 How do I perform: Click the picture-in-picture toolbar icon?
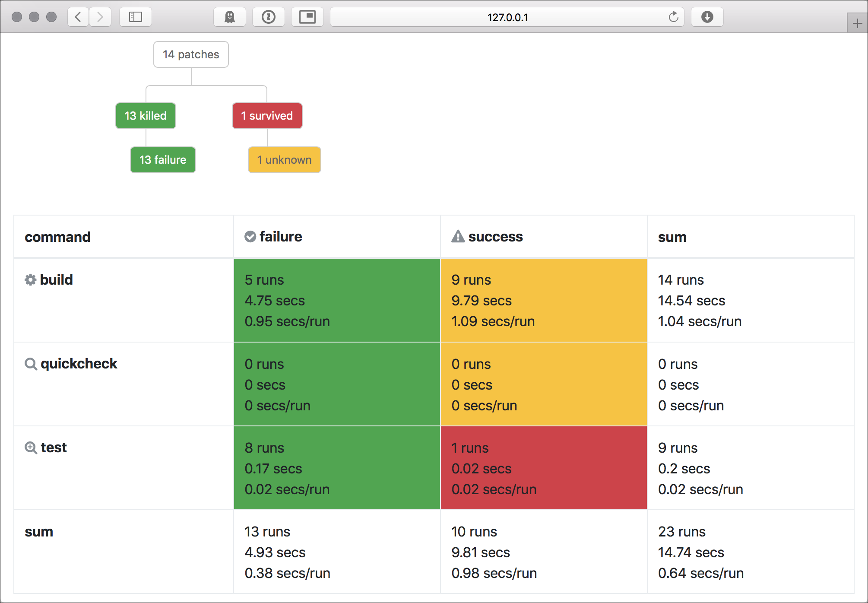[x=307, y=17]
